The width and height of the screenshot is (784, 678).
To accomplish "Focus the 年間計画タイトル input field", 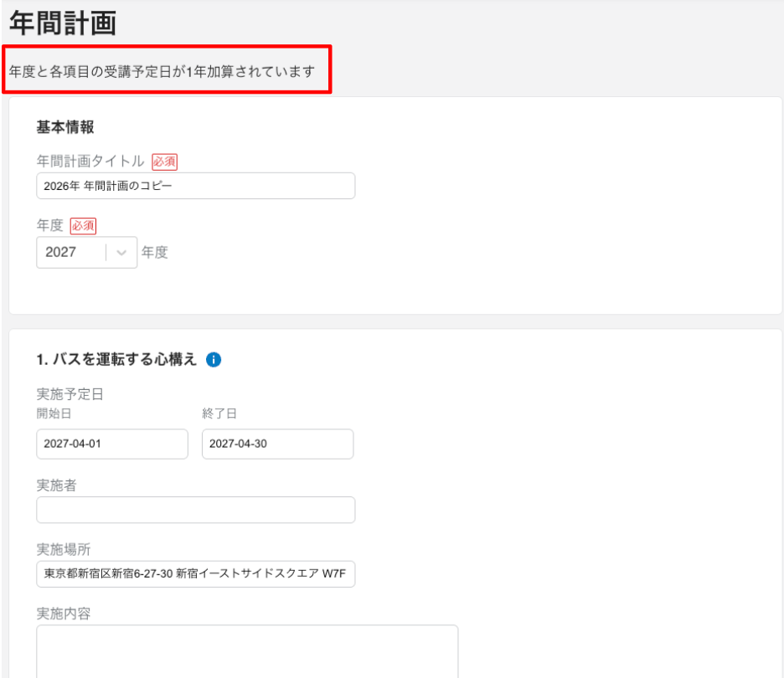I will [195, 186].
